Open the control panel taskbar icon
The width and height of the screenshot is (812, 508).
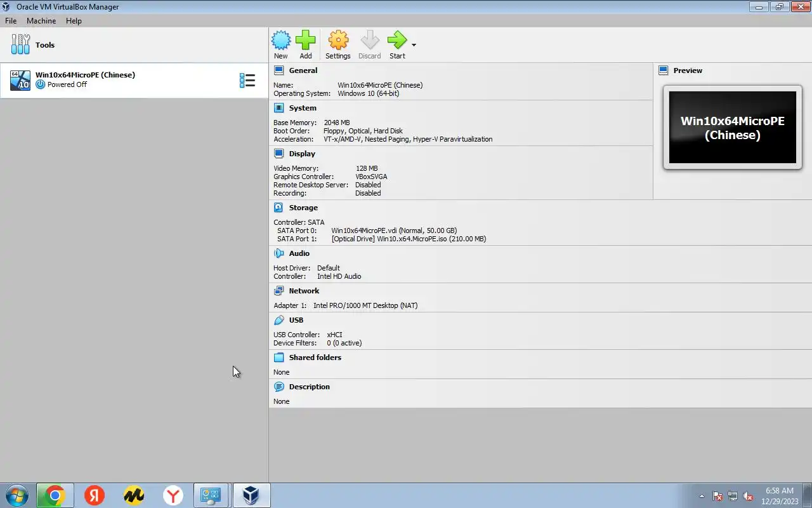click(x=211, y=495)
